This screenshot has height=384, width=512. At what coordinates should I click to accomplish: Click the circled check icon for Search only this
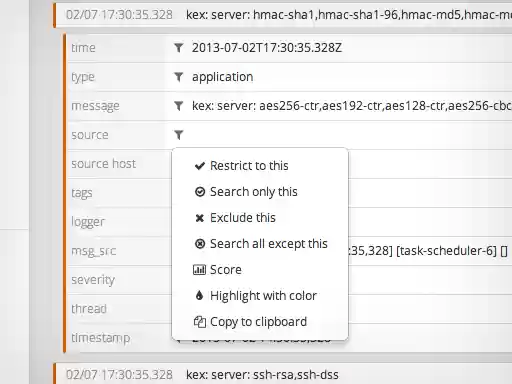tap(200, 192)
